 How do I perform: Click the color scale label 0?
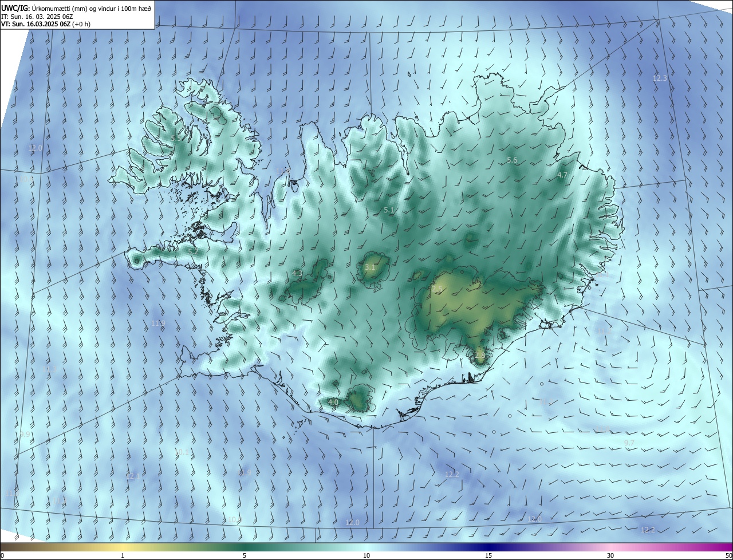(x=2, y=555)
